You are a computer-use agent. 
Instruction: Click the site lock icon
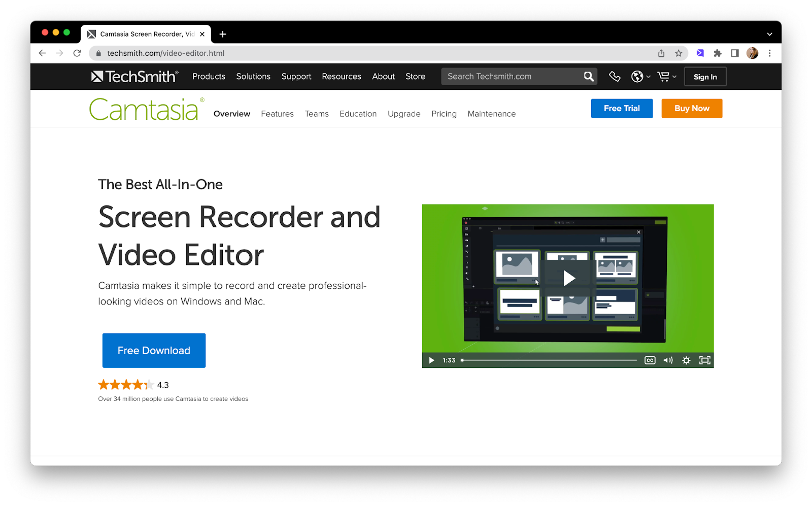pos(98,53)
